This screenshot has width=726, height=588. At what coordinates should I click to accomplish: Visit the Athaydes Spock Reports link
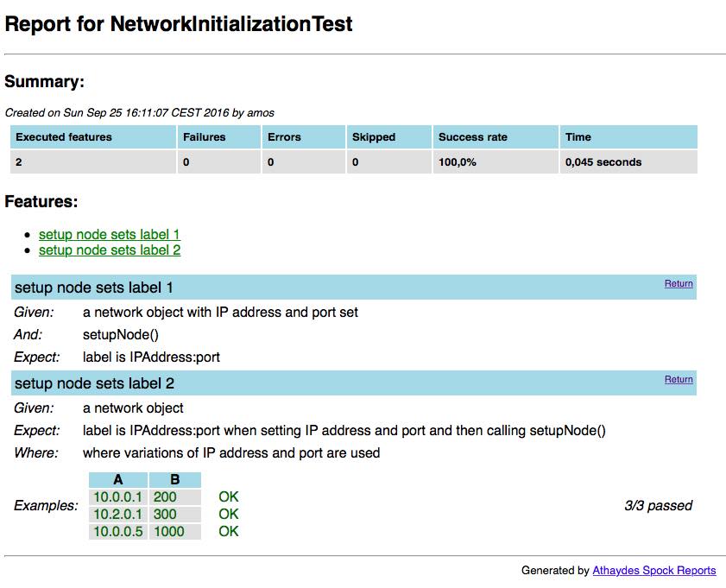653,571
